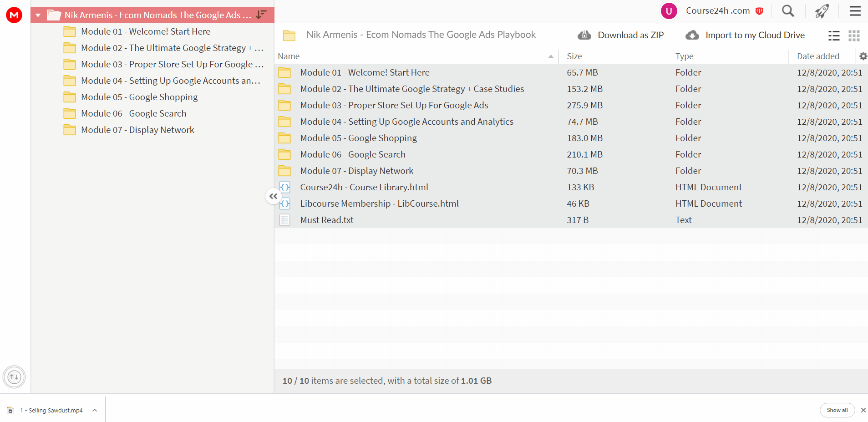This screenshot has width=868, height=422.
Task: Click the MEGA logo icon
Action: 14,15
